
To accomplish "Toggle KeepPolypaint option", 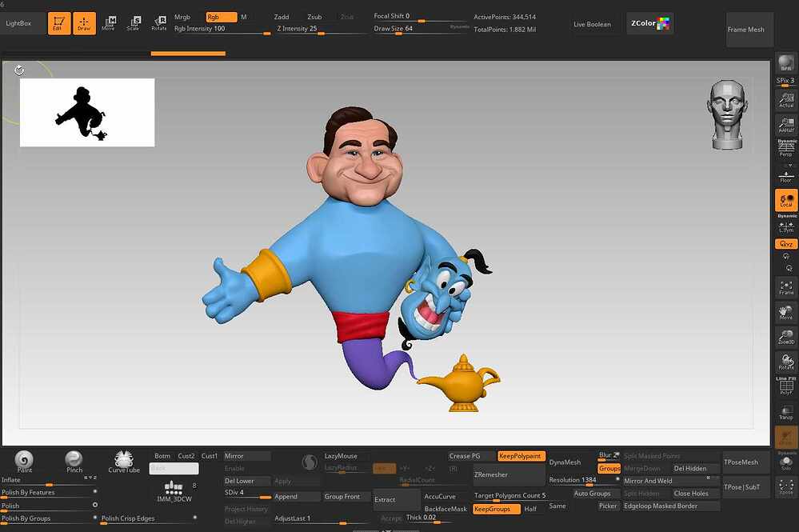I will [521, 456].
